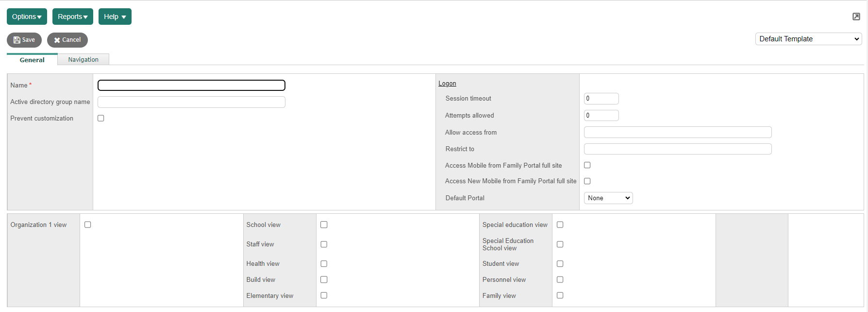Click the Allow access from field

point(678,132)
